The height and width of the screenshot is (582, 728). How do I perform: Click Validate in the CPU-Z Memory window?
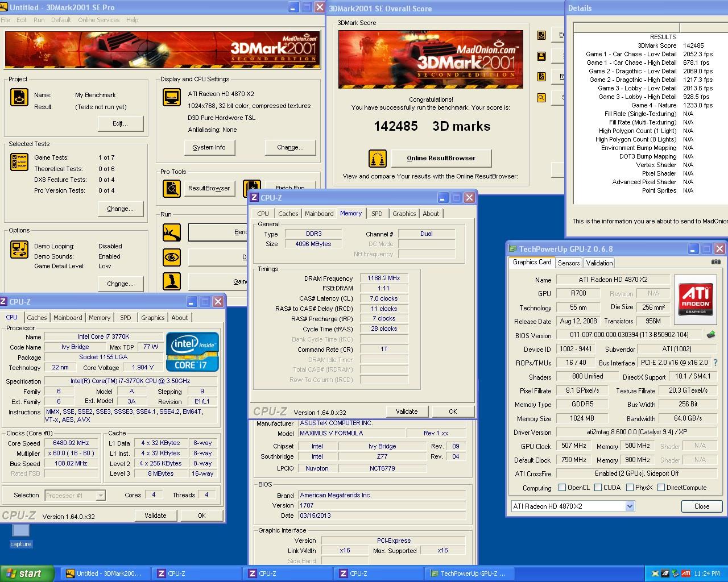(x=407, y=411)
